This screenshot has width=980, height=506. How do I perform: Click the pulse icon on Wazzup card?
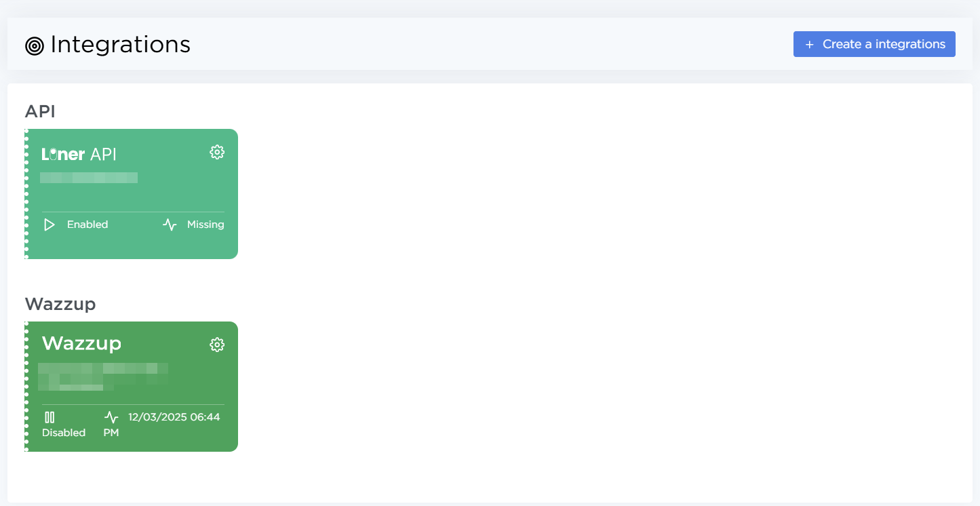(111, 417)
